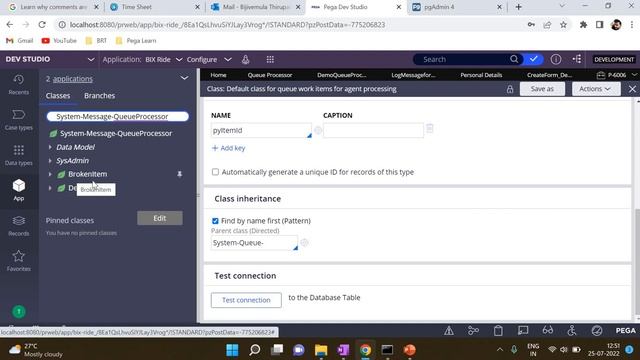Open the 2 applications link
640x360 pixels.
pyautogui.click(x=73, y=79)
